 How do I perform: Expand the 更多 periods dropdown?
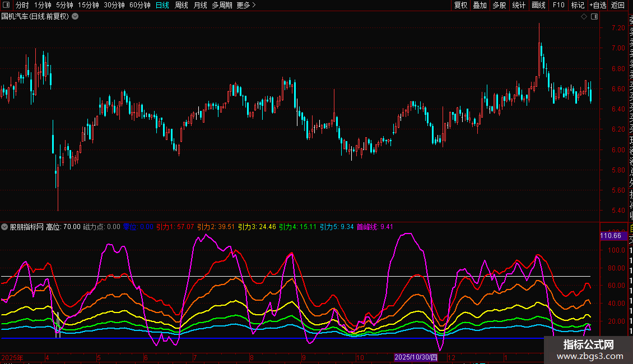tap(246, 5)
